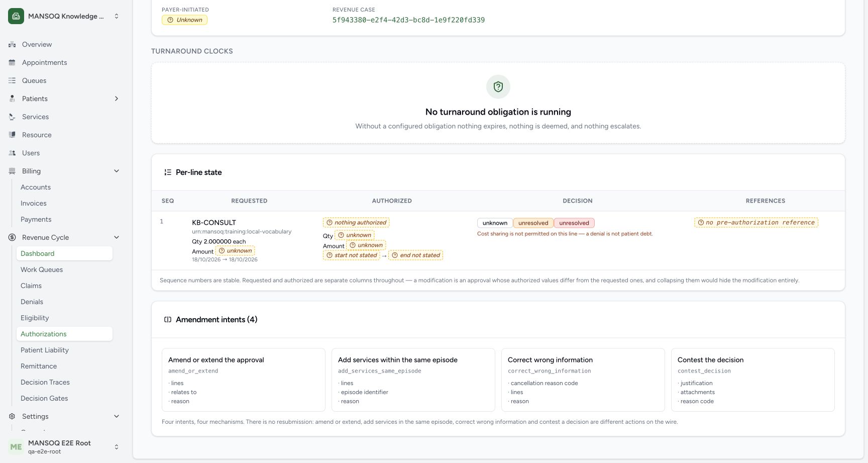This screenshot has height=463, width=868.
Task: Click the 'nothing authorized' badge
Action: point(356,223)
